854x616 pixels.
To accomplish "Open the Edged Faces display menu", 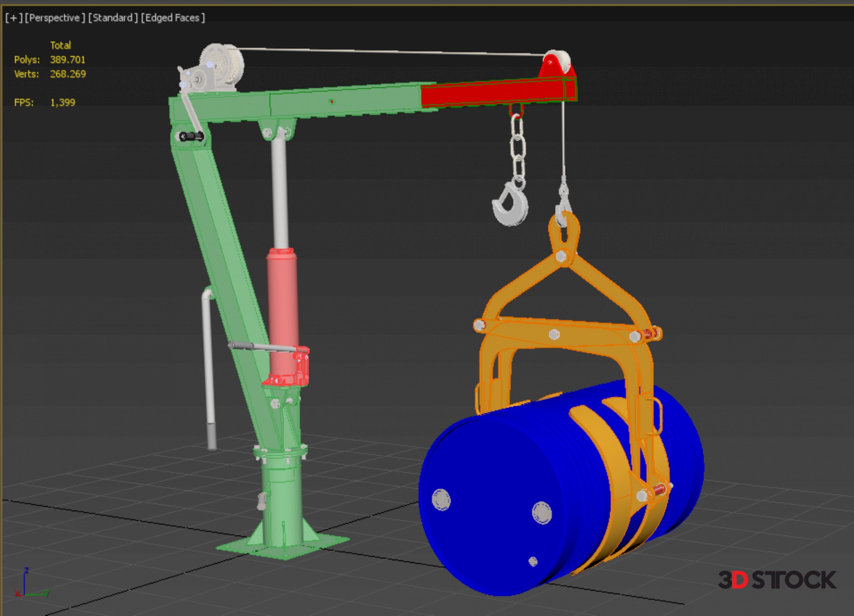I will [x=173, y=18].
